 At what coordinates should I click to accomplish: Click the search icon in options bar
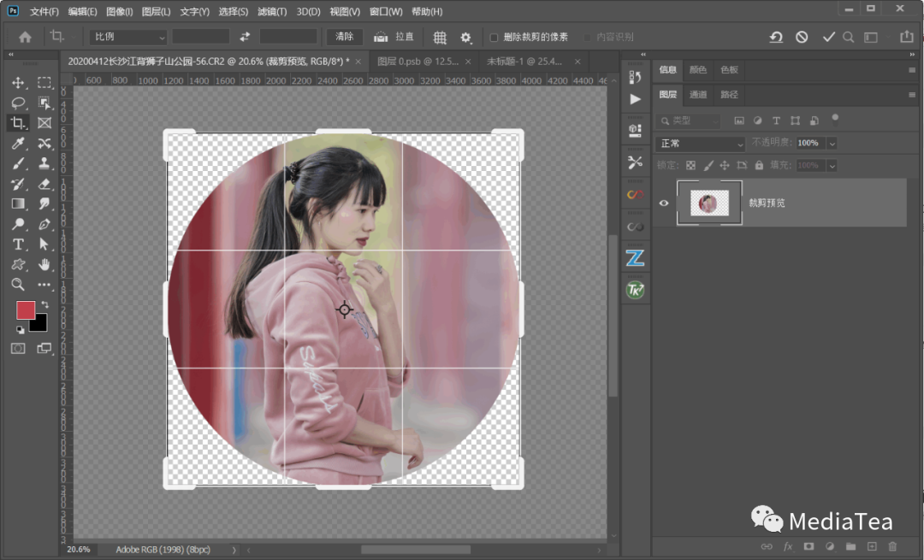click(x=848, y=37)
